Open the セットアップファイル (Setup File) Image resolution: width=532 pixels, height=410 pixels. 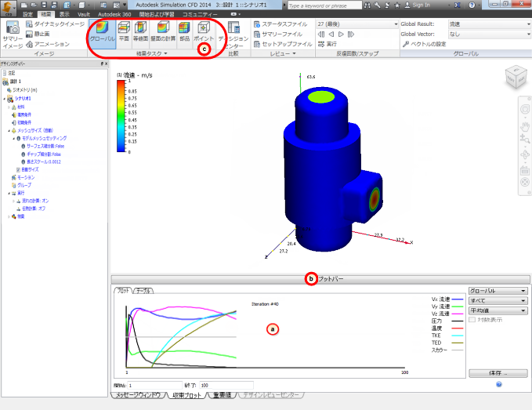[x=283, y=44]
